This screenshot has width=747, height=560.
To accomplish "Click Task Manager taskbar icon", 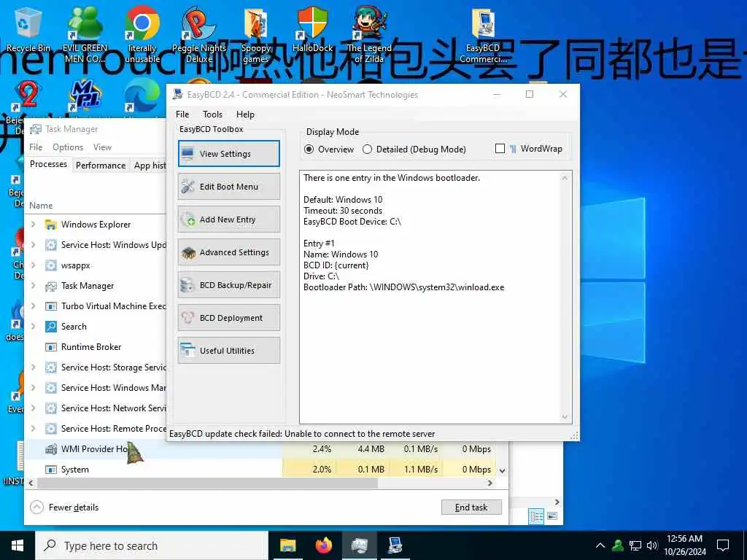I will tap(359, 545).
